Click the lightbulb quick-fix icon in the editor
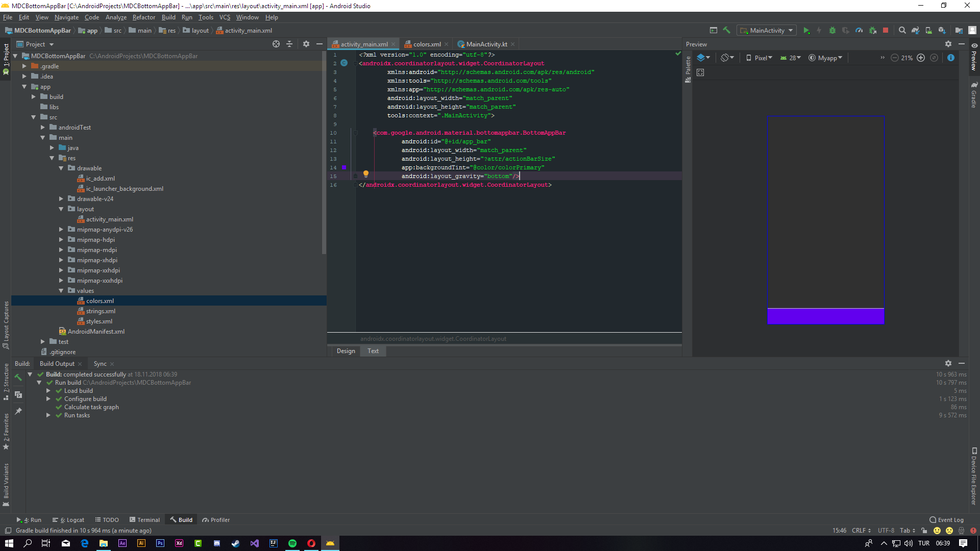 point(366,174)
